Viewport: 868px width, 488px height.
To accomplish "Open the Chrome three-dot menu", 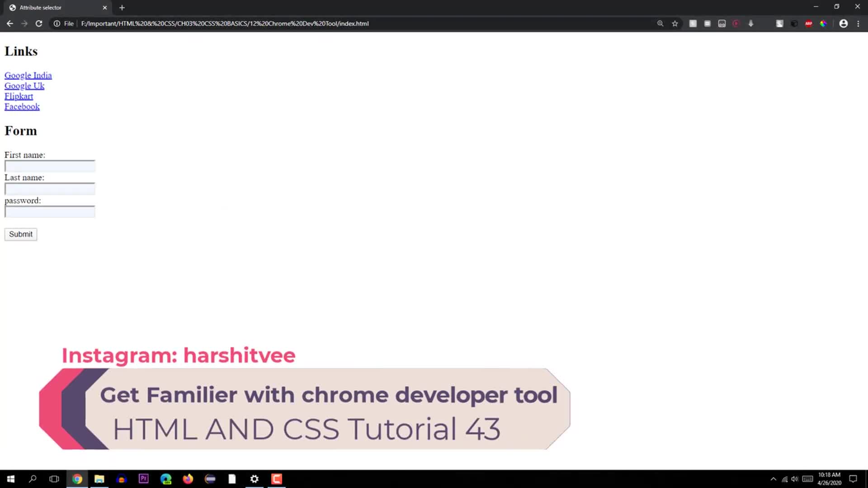I will (x=859, y=23).
